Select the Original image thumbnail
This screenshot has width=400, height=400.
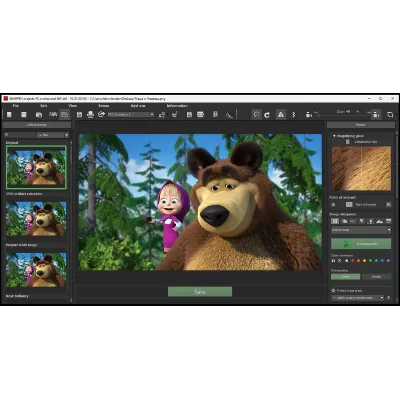pyautogui.click(x=36, y=167)
